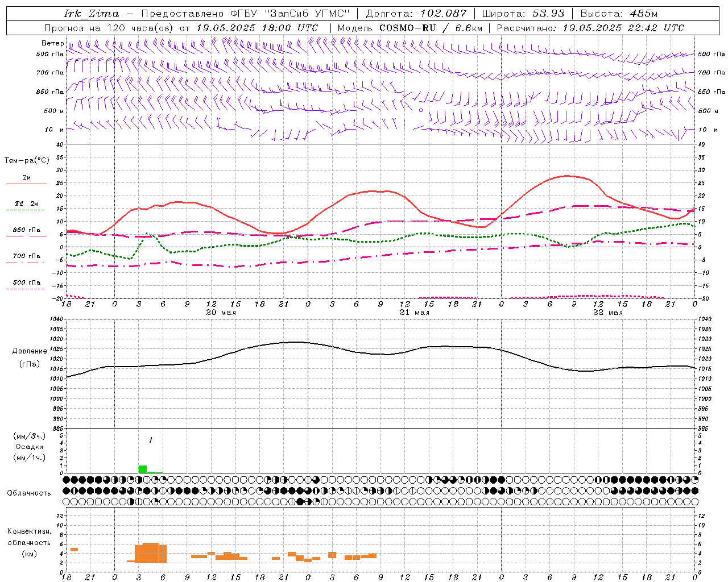Click the 'Облачность' cloud cover label
Screen dimensions: 728x582
(x=29, y=493)
